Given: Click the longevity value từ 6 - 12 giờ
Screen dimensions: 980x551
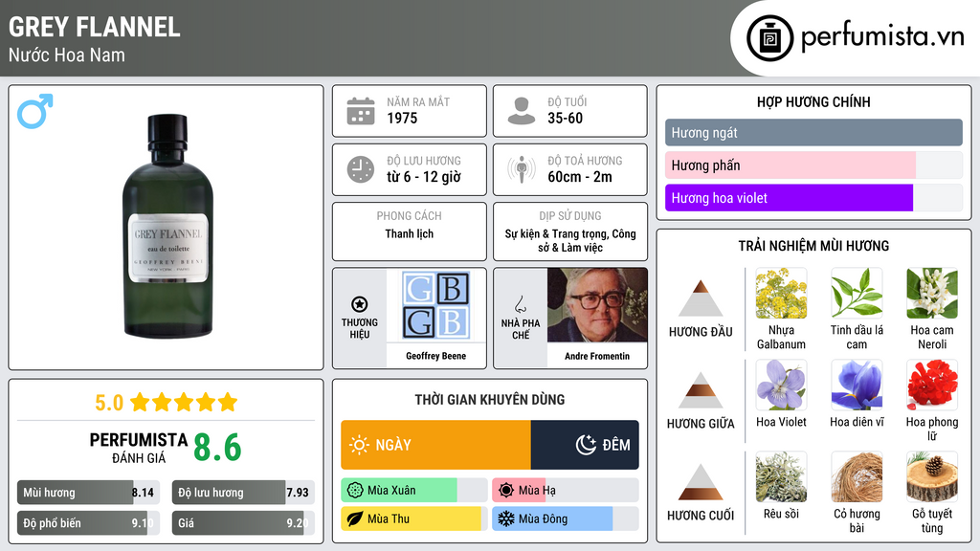Looking at the screenshot, I should point(424,177).
